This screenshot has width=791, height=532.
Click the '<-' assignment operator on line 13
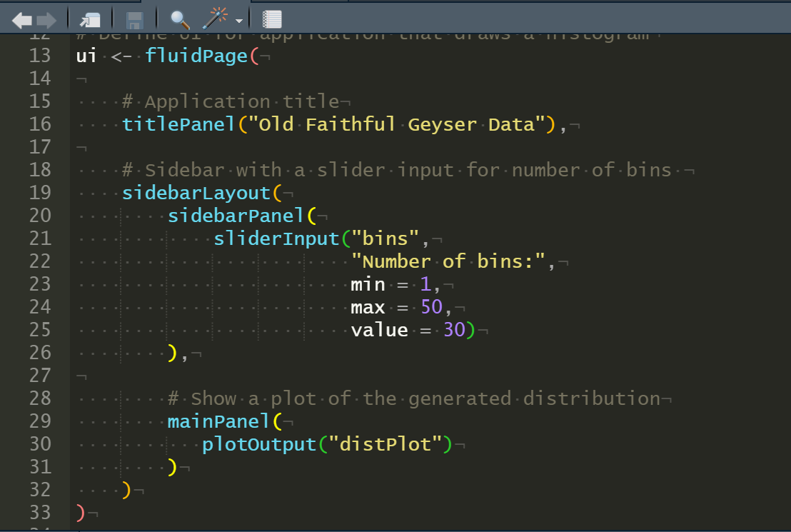(x=121, y=56)
